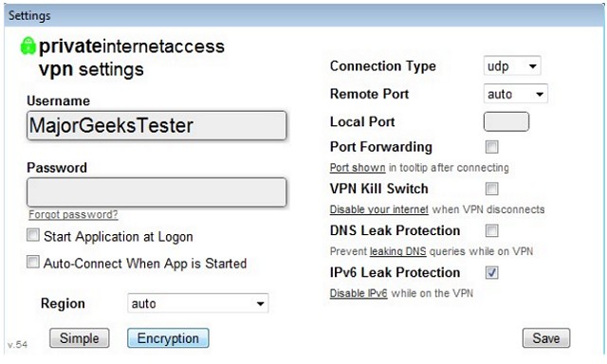
Task: Switch to Simple settings view
Action: click(x=80, y=338)
